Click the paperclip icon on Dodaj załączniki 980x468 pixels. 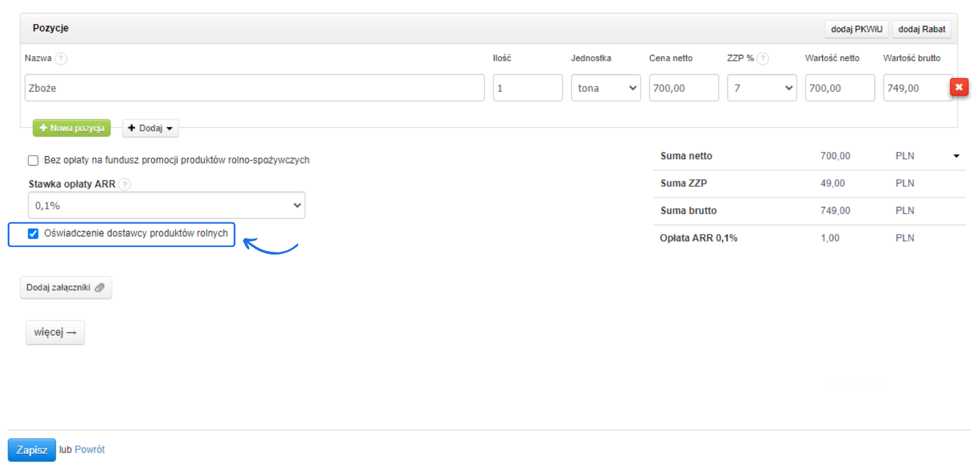coord(100,288)
